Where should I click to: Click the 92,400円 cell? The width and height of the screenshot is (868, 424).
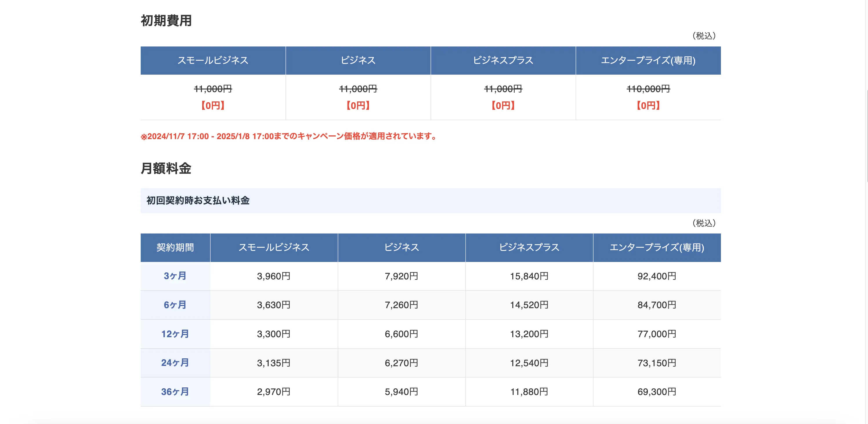[x=657, y=276]
